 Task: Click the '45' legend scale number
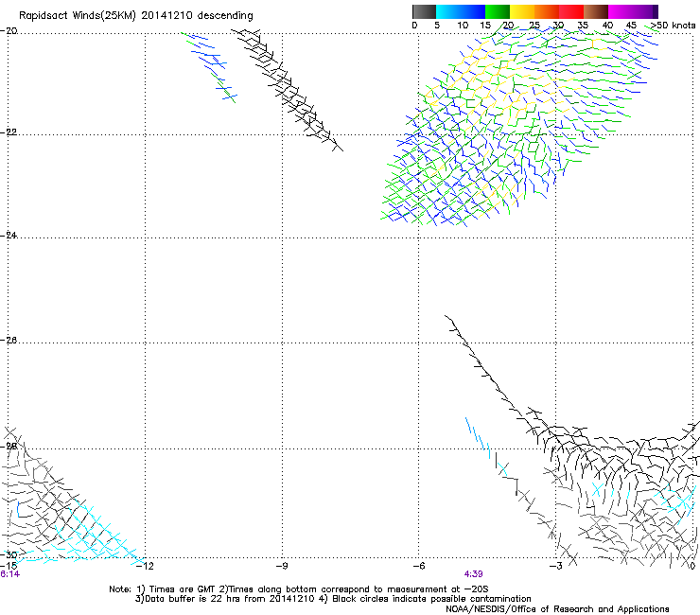point(631,26)
